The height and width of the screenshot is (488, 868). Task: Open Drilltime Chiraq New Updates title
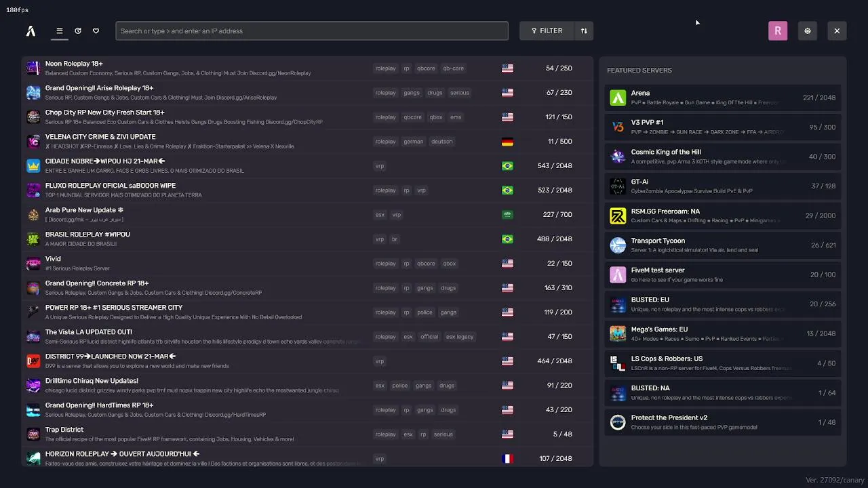pyautogui.click(x=92, y=380)
